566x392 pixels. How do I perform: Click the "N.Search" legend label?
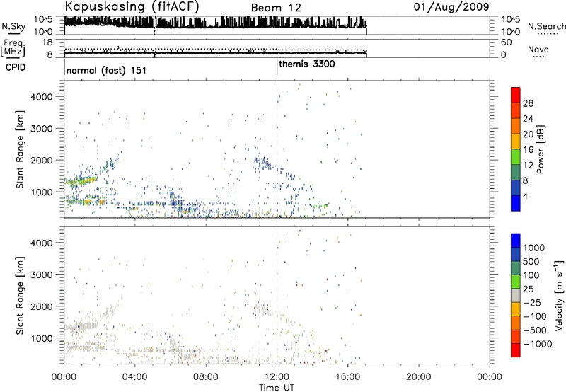click(546, 26)
